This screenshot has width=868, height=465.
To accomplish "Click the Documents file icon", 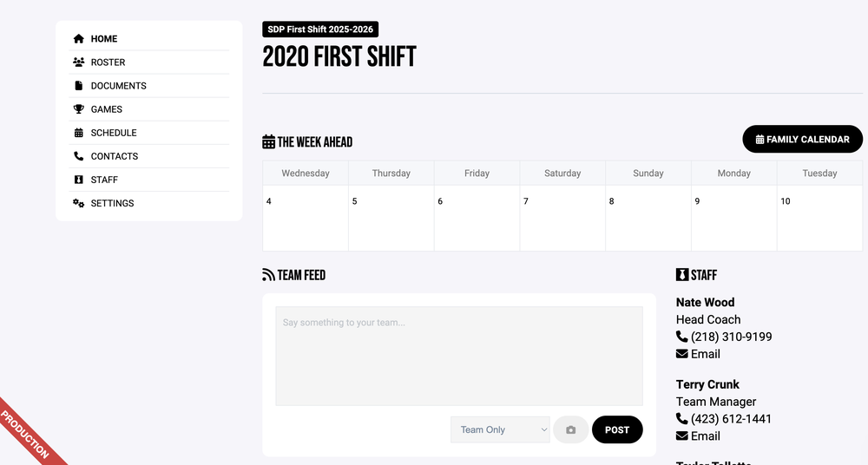I will tap(79, 86).
